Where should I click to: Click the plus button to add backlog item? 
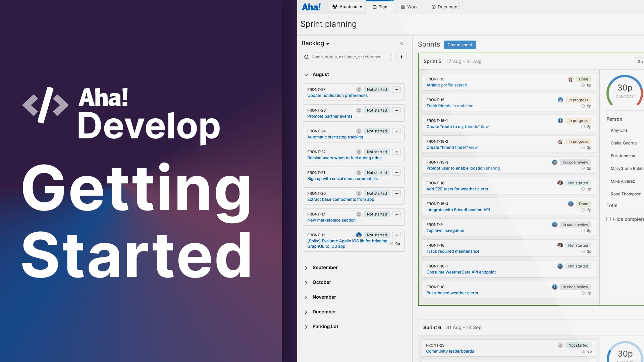pos(401,57)
